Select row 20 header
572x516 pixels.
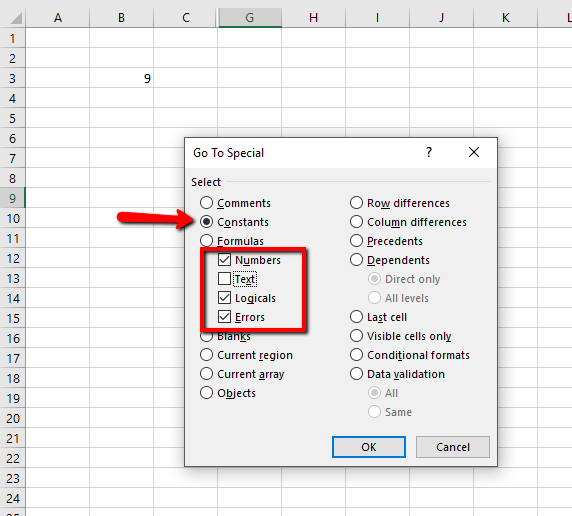13,418
